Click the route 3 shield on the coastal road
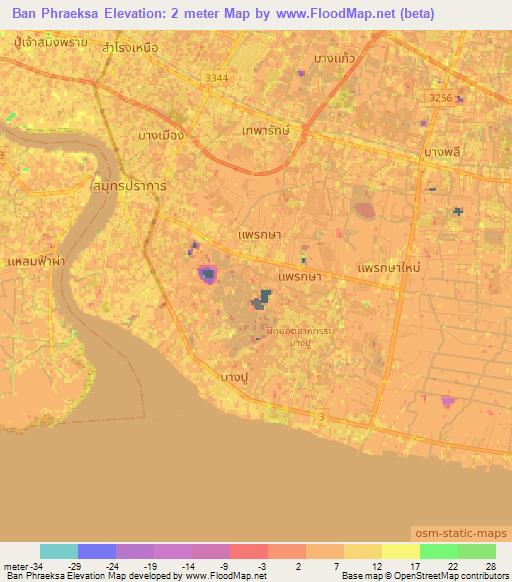512x582 pixels. tap(322, 416)
